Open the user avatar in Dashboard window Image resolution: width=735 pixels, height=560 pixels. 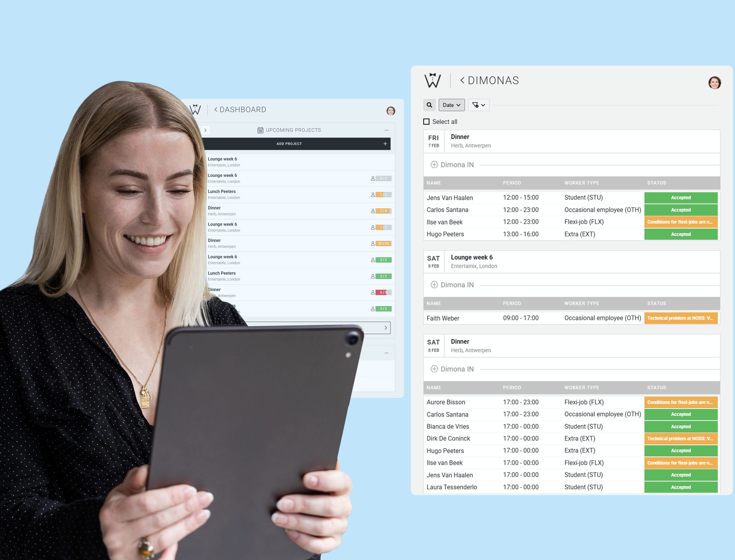pyautogui.click(x=391, y=111)
